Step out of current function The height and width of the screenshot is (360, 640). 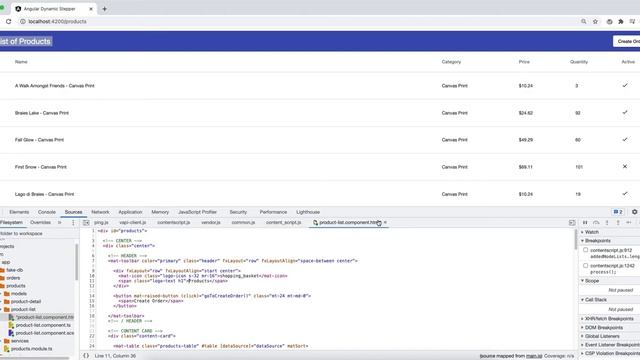618,222
